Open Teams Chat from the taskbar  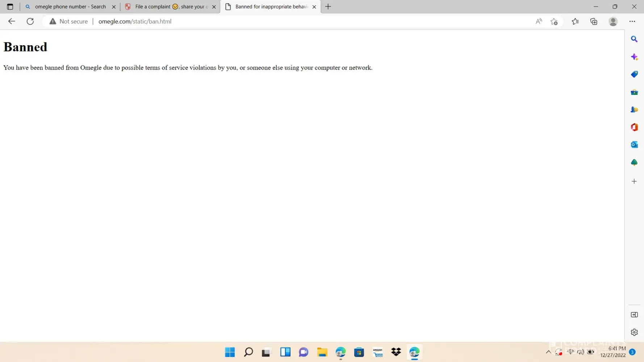pyautogui.click(x=304, y=352)
